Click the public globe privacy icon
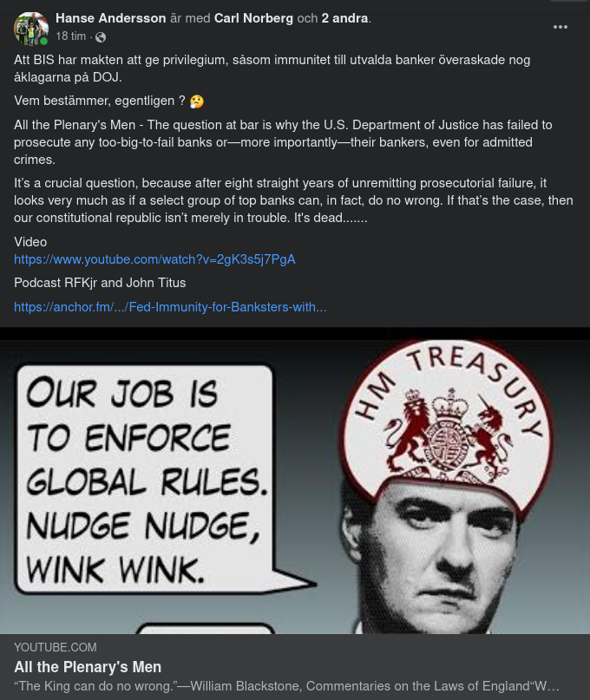This screenshot has width=590, height=700. 101,37
